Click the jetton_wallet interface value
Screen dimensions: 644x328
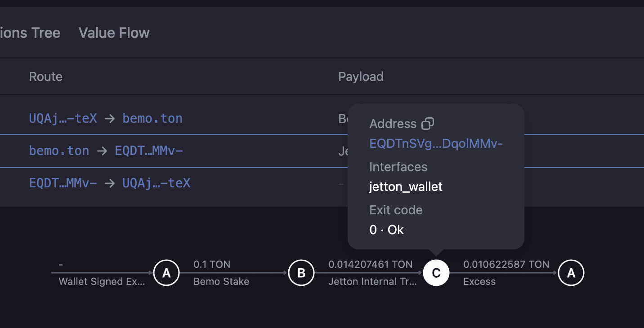[406, 186]
